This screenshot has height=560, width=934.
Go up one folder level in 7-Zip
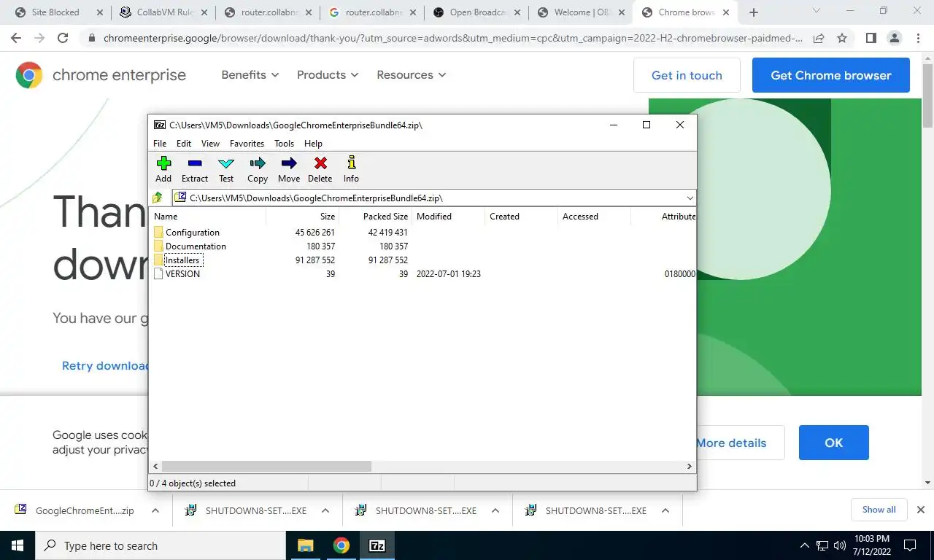[x=158, y=198]
